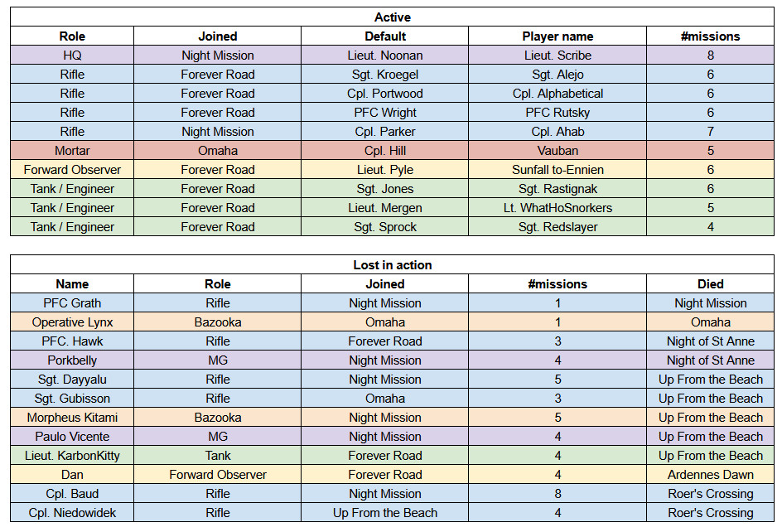This screenshot has height=532, width=782.
Task: Select the Lt. WhatHoSnorkers cell
Action: (557, 208)
